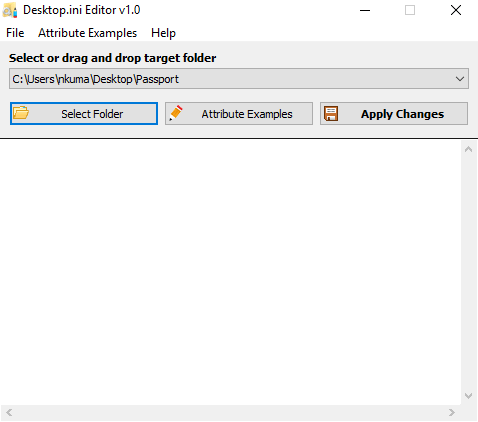478x422 pixels.
Task: Click inside the empty desktop.ini text area
Action: coord(231,272)
